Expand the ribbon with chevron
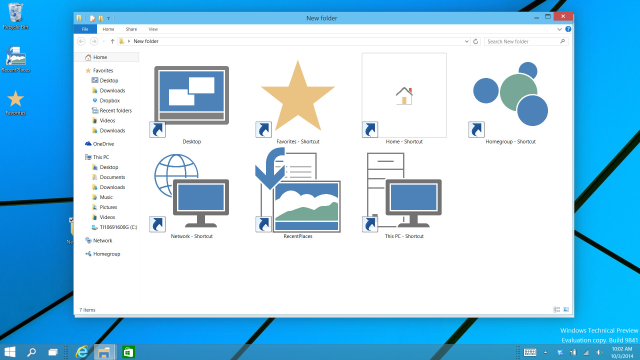Screen dimensions: 640x360 coord(559,29)
